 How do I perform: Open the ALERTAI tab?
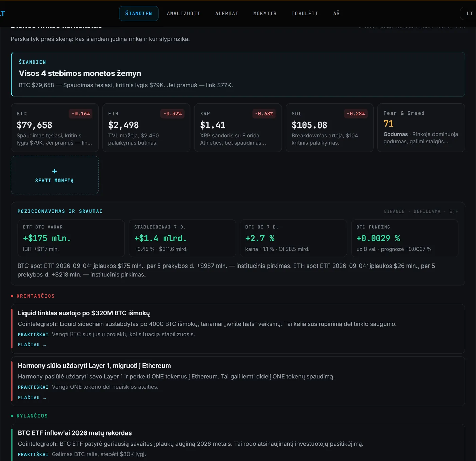click(227, 14)
